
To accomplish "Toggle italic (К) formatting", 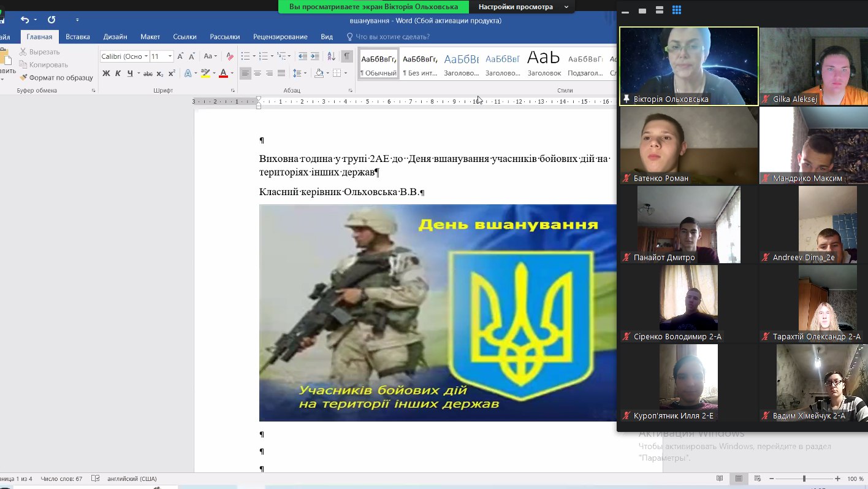I will point(118,74).
